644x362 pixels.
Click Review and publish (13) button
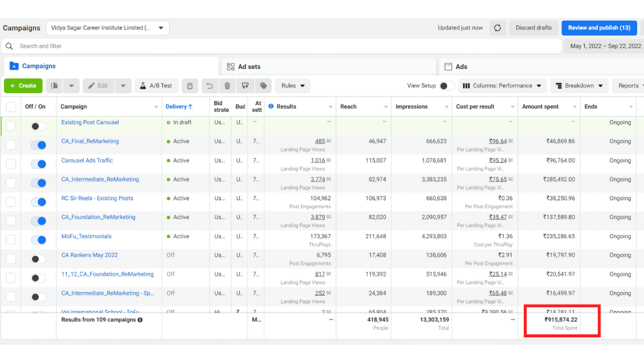tap(599, 28)
